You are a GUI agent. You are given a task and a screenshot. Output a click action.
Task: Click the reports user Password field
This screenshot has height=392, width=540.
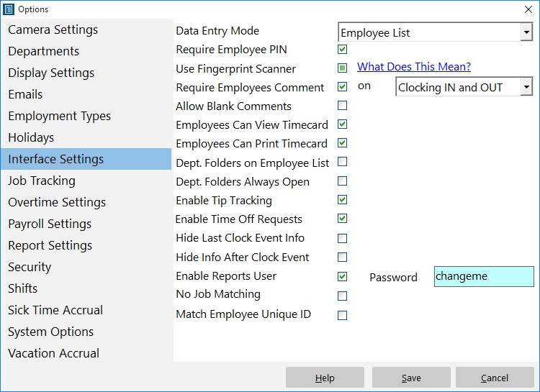484,277
